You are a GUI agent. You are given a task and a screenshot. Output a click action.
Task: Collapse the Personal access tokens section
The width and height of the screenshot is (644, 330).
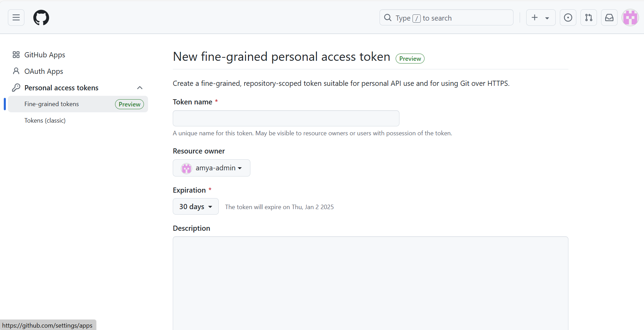140,88
